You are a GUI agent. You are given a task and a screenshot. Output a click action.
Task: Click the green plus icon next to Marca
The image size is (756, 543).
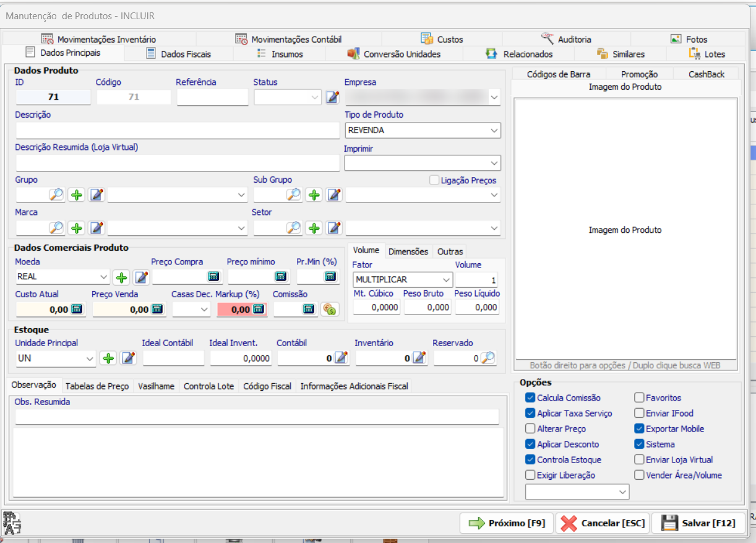tap(77, 228)
